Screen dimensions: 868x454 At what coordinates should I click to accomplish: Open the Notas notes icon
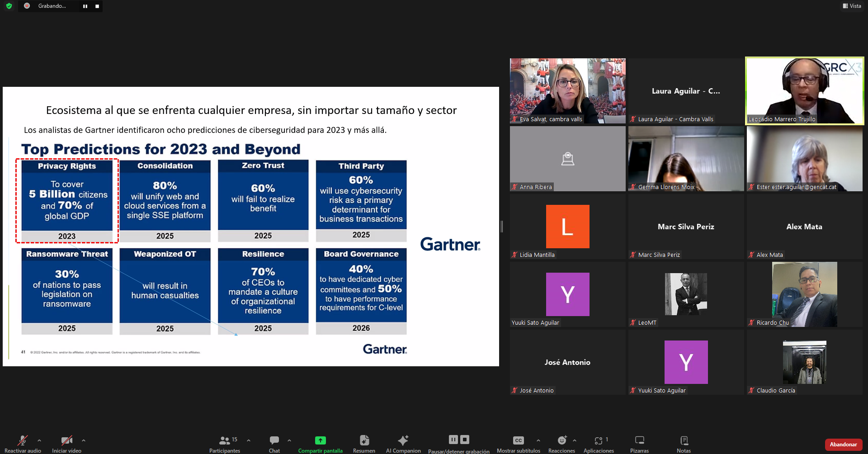(x=684, y=440)
